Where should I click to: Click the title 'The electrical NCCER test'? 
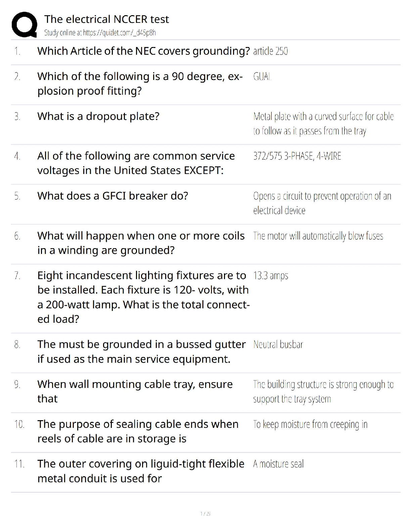click(x=106, y=19)
